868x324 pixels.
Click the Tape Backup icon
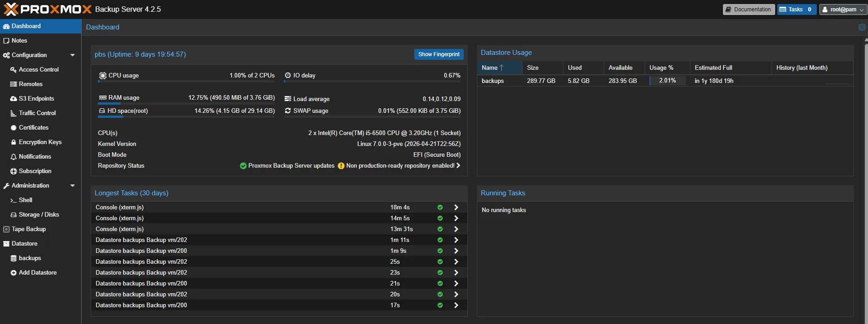point(6,229)
